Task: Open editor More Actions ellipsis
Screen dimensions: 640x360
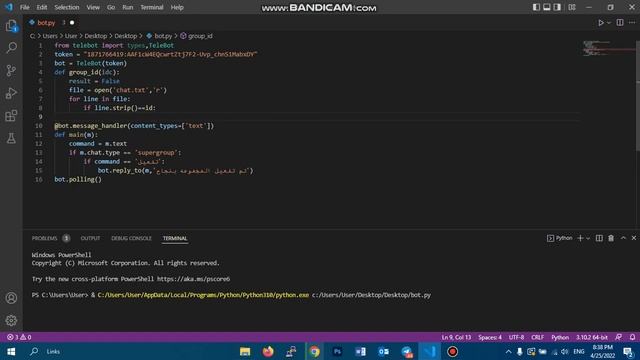Action: [x=632, y=23]
